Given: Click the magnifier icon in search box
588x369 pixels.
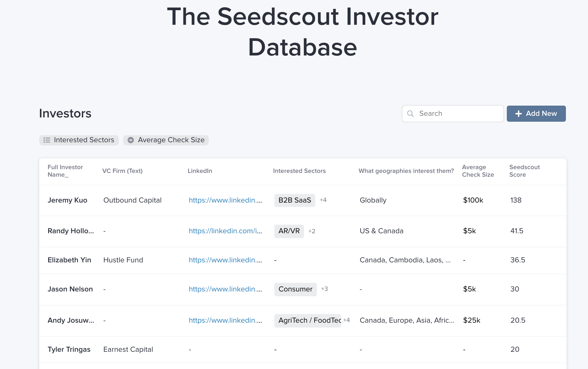Looking at the screenshot, I should pyautogui.click(x=410, y=114).
